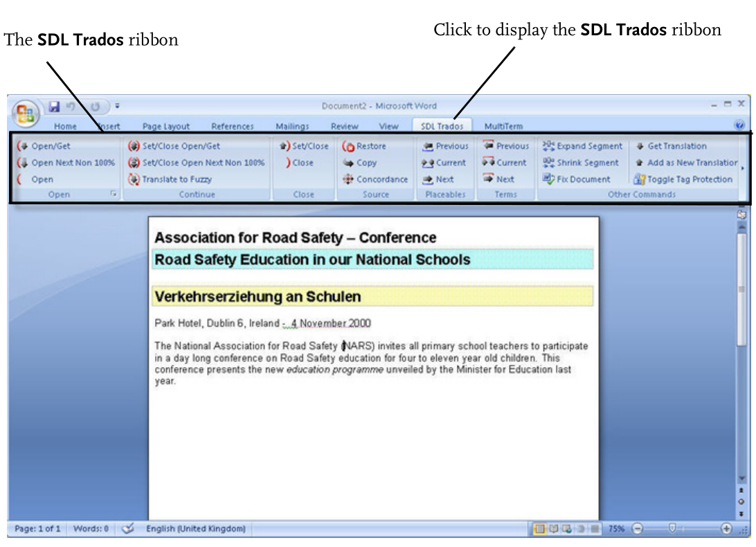Click Set/Close Open Next Non 100%

pyautogui.click(x=196, y=163)
